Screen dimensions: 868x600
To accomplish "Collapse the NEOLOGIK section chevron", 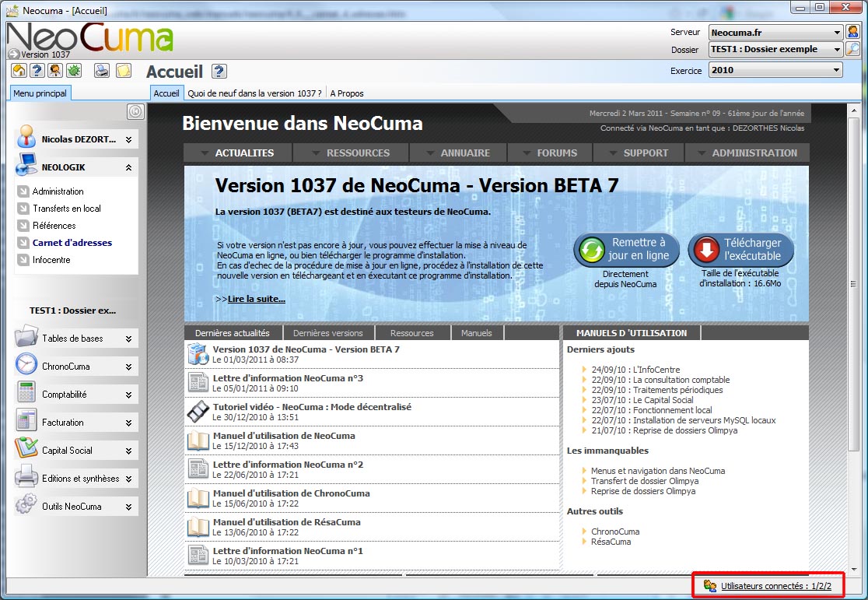I will (x=128, y=167).
